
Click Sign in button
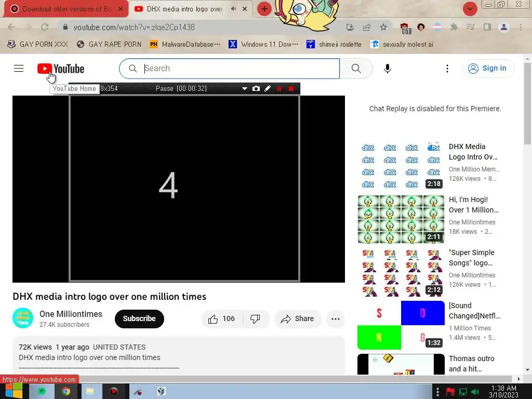(488, 69)
